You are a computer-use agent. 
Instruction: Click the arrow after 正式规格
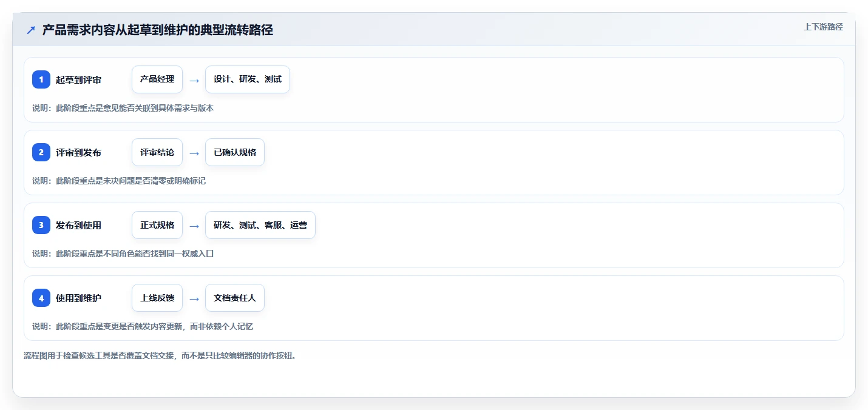(194, 226)
